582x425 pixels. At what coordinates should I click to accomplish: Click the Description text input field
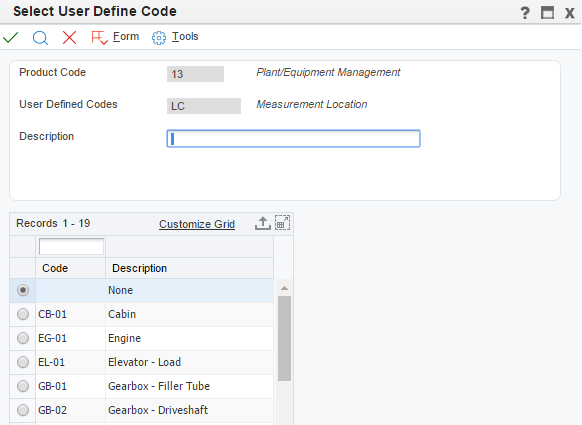pyautogui.click(x=294, y=138)
